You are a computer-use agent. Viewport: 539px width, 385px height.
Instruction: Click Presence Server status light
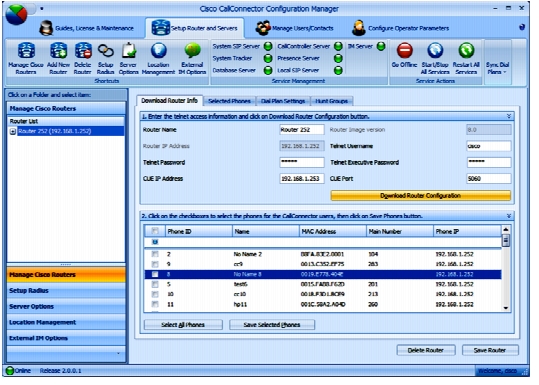[339, 58]
